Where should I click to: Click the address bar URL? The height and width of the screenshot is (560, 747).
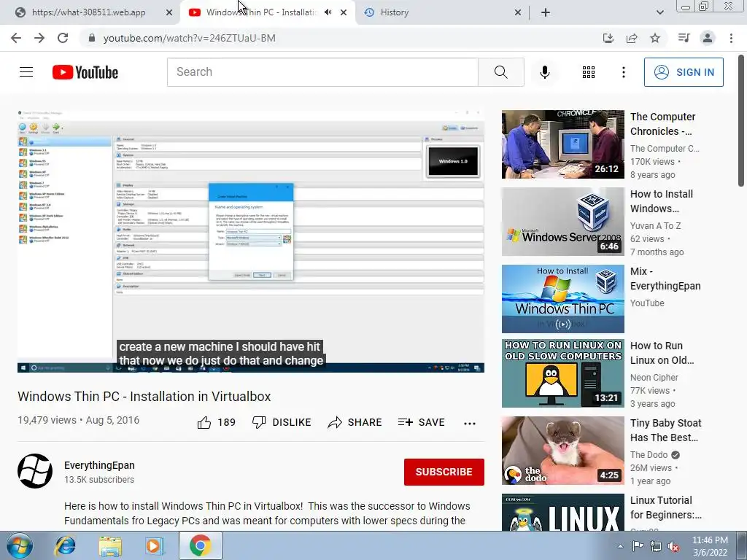click(189, 38)
